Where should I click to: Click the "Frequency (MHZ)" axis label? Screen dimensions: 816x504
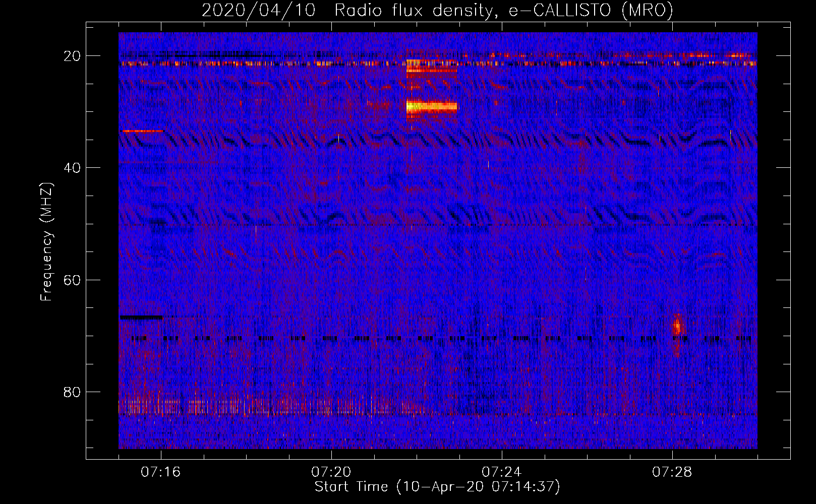(x=46, y=241)
